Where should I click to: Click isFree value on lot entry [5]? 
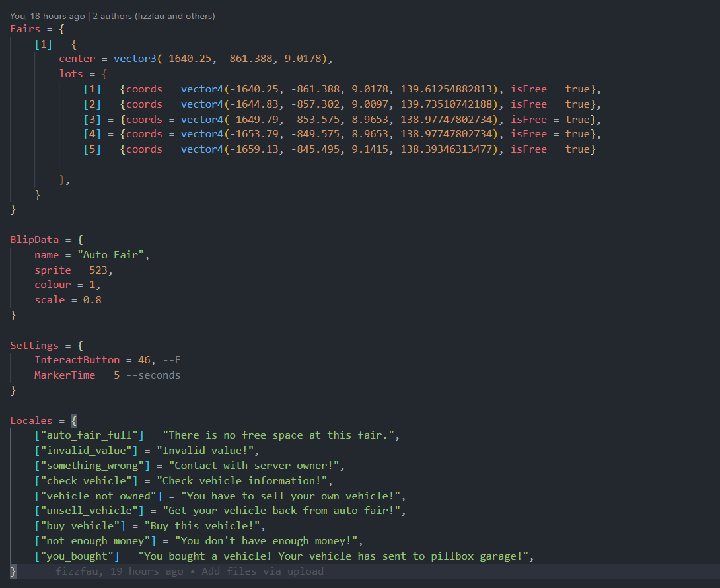577,149
